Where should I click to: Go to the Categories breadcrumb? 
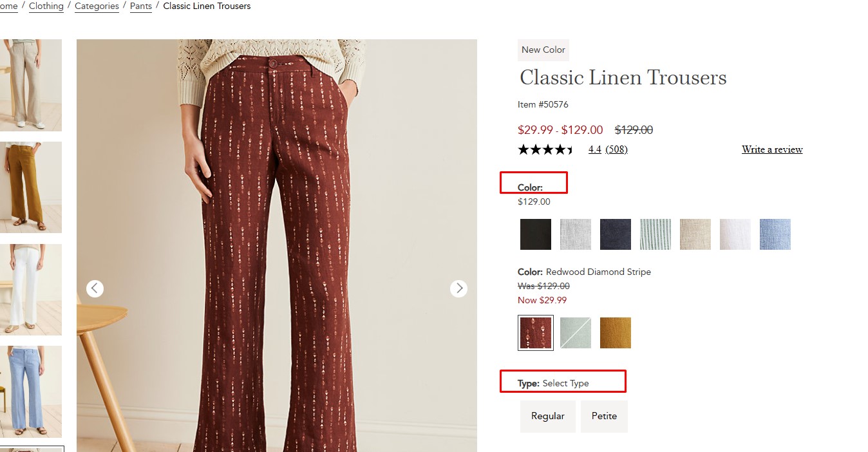[x=97, y=6]
